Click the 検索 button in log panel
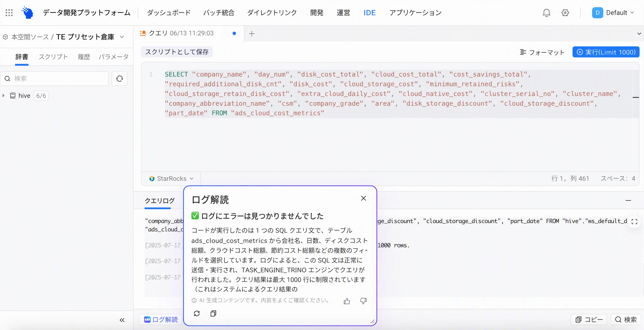The image size is (644, 330). tap(626, 320)
